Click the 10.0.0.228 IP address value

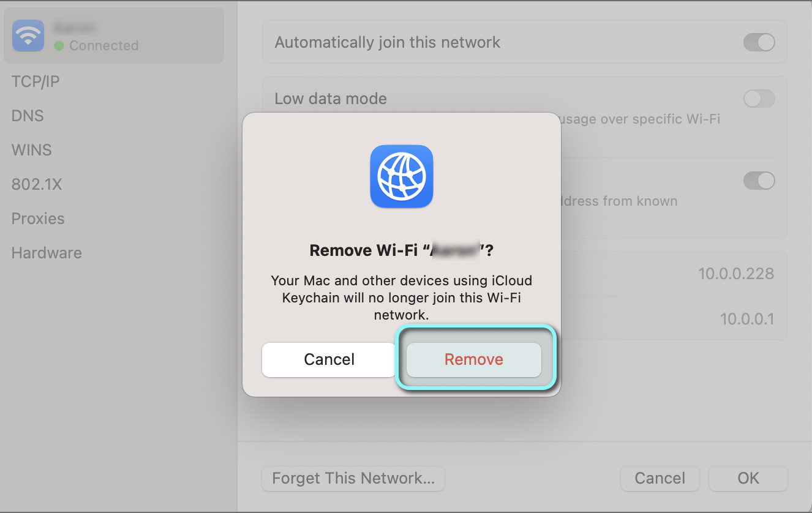click(736, 274)
